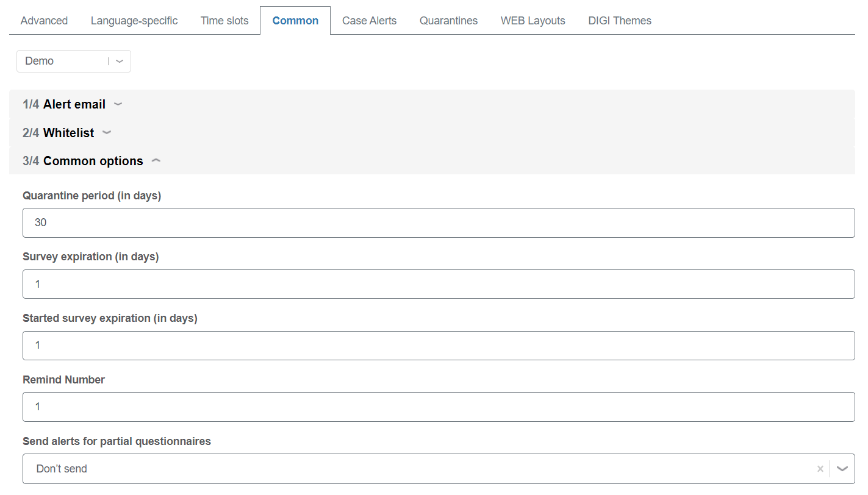Click the Remind Number label
The width and height of the screenshot is (868, 495).
click(63, 380)
